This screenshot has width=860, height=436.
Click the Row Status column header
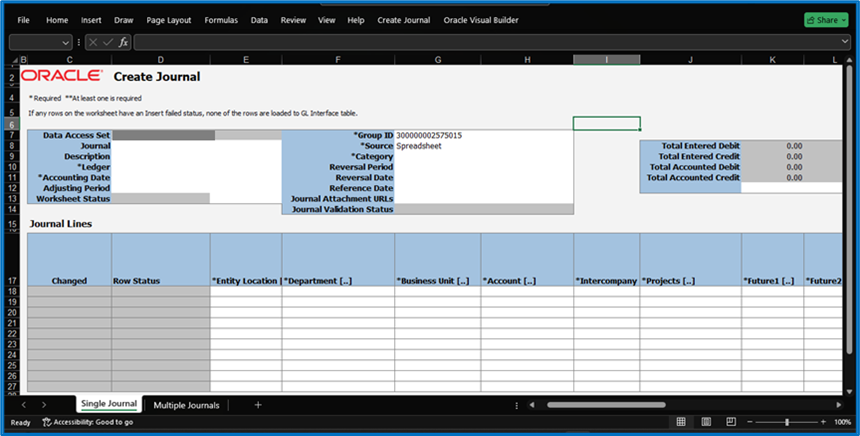161,259
